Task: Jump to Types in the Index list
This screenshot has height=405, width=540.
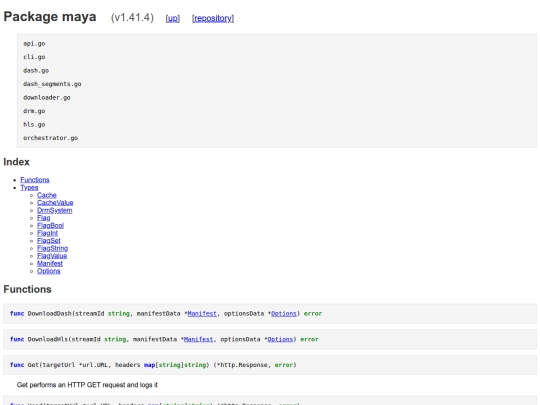Action: 29,187
